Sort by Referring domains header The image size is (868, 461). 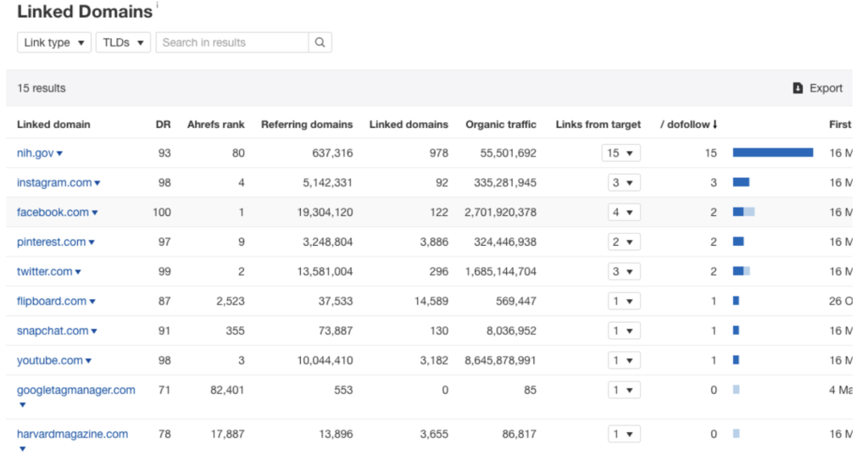(x=307, y=125)
